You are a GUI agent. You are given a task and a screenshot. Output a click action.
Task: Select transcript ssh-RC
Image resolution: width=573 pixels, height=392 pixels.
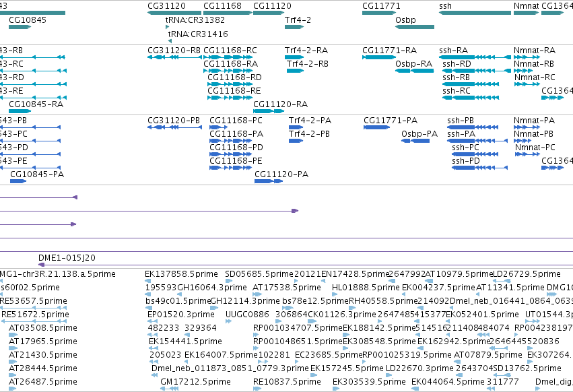point(457,91)
